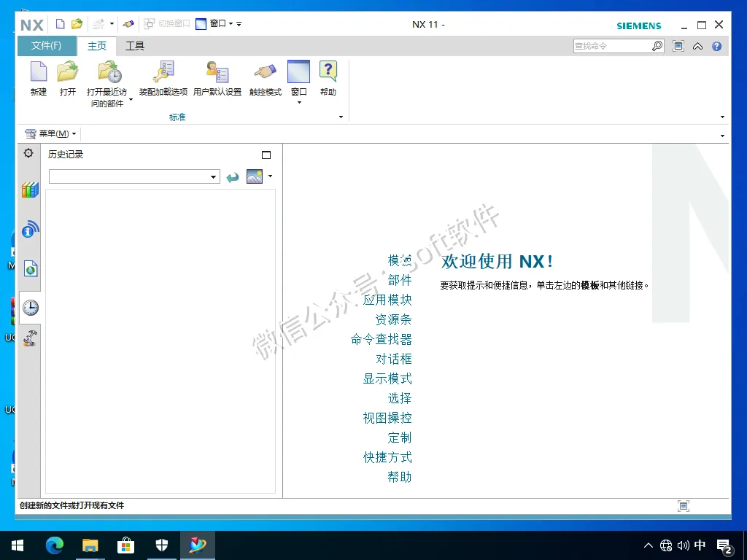Viewport: 747px width, 560px height.
Task: Expand the 标准 group options arrow
Action: 341,117
